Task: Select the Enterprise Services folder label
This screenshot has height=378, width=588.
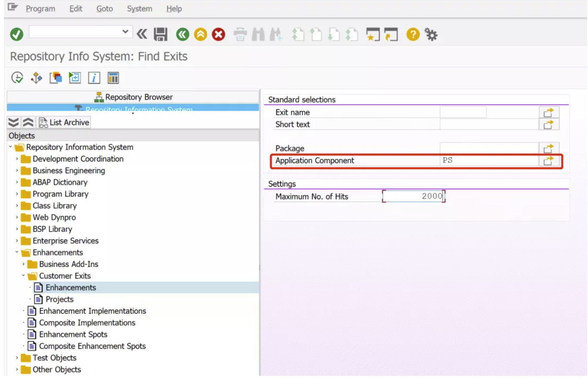Action: pyautogui.click(x=65, y=241)
